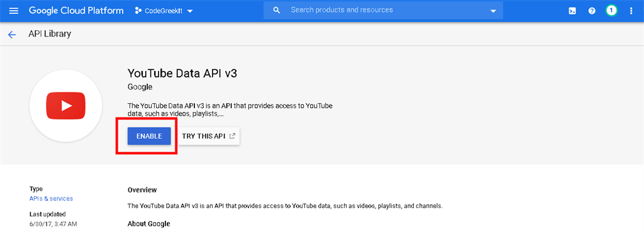Click the Type label
Image resolution: width=644 pixels, height=232 pixels.
coord(36,189)
